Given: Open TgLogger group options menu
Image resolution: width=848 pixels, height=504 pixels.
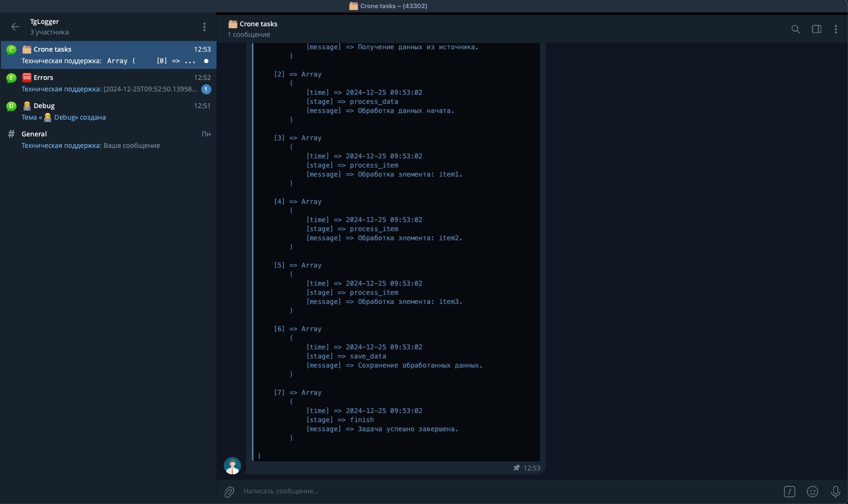Looking at the screenshot, I should [204, 27].
